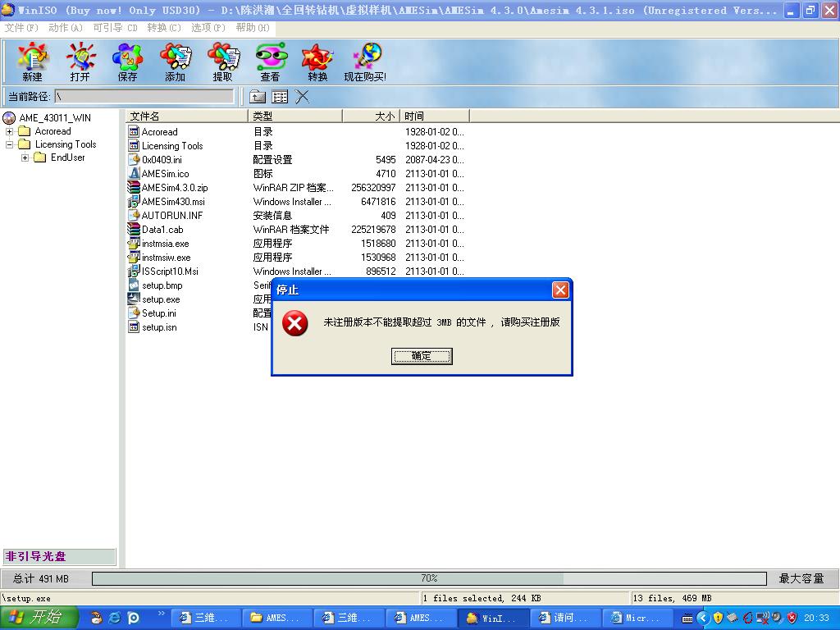The image size is (840, 630).
Task: Switch to 请问 taskbar window
Action: coord(564,618)
